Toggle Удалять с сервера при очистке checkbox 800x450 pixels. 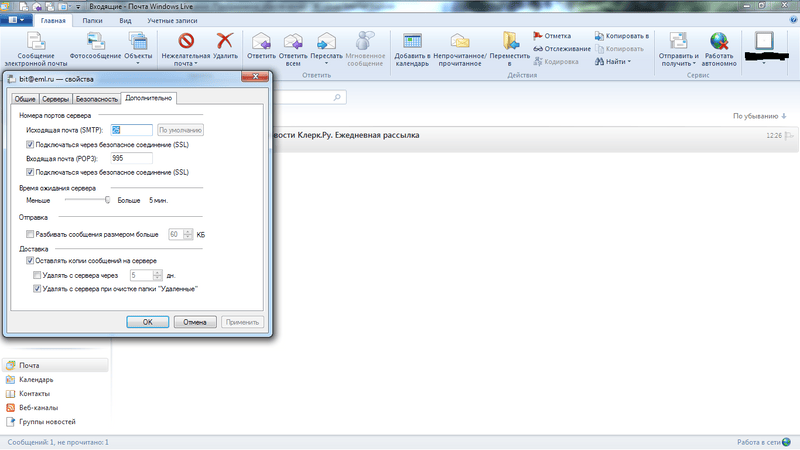(x=37, y=289)
